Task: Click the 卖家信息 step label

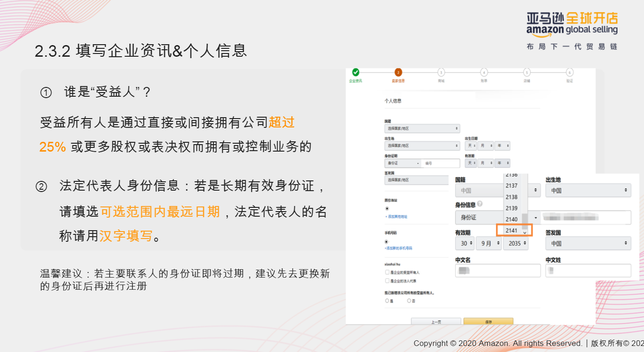Action: pyautogui.click(x=398, y=80)
